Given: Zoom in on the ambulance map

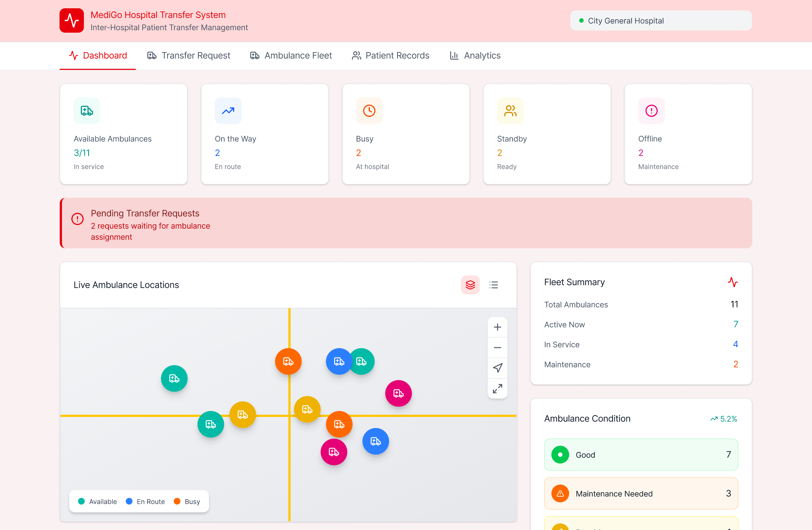Looking at the screenshot, I should (x=498, y=328).
